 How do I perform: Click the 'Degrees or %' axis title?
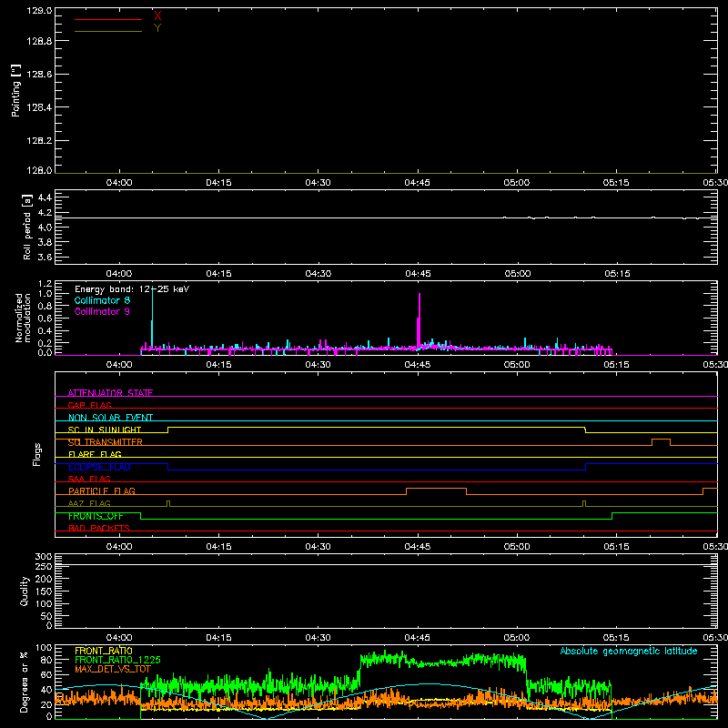pyautogui.click(x=24, y=682)
